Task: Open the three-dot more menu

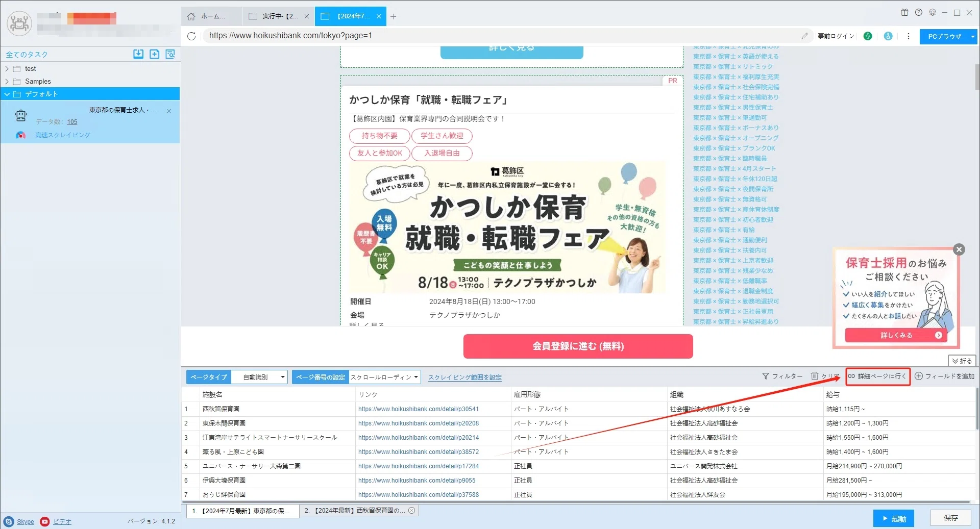Action: point(909,36)
